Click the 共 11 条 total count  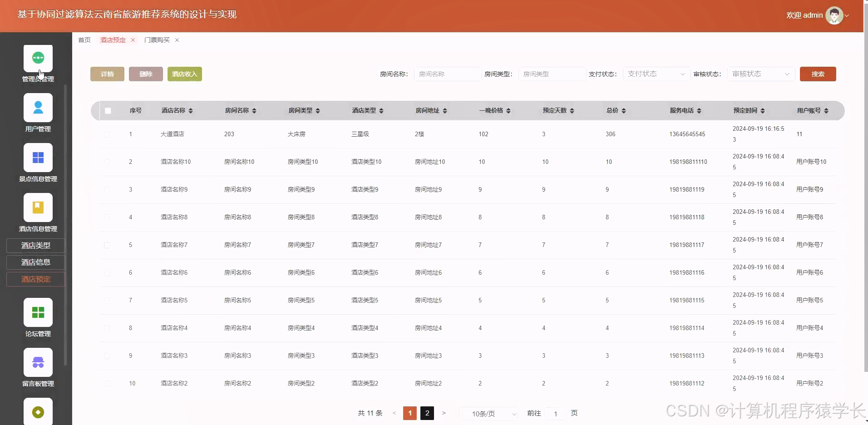[370, 413]
